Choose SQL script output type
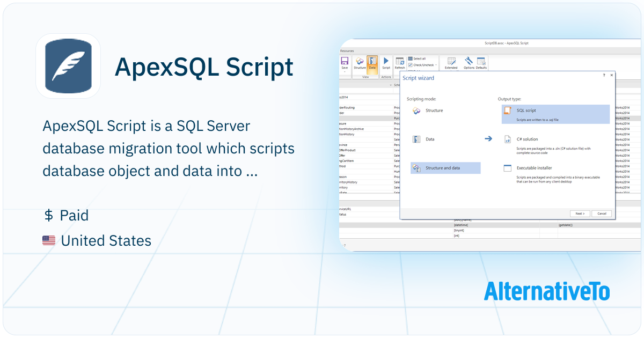The image size is (644, 338). click(555, 114)
